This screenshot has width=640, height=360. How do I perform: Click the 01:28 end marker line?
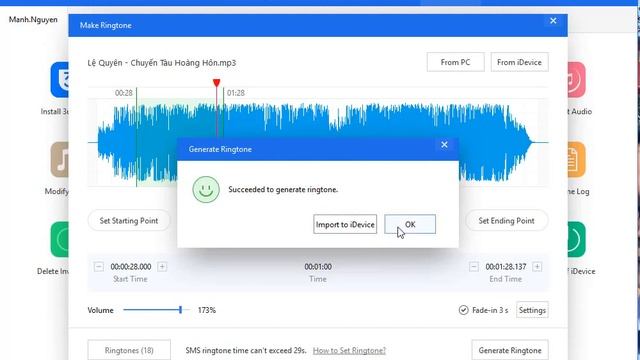pos(224,112)
